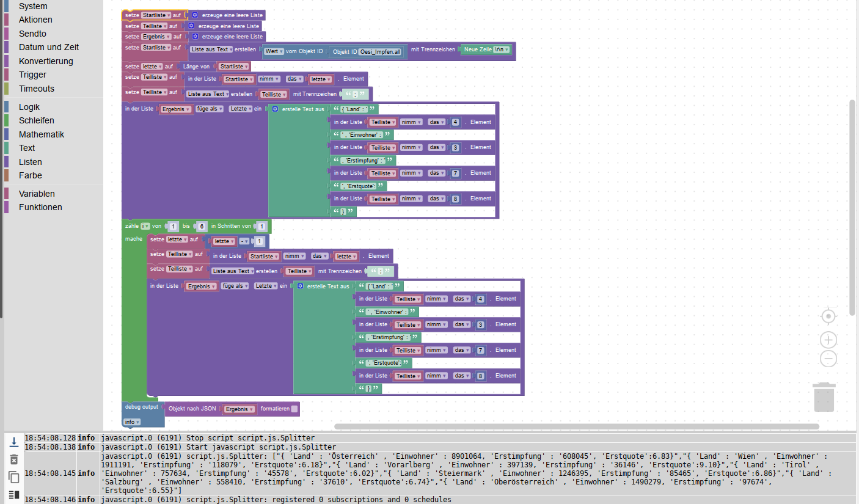Edit the 'bis' value 6 in zähle loop

(201, 226)
